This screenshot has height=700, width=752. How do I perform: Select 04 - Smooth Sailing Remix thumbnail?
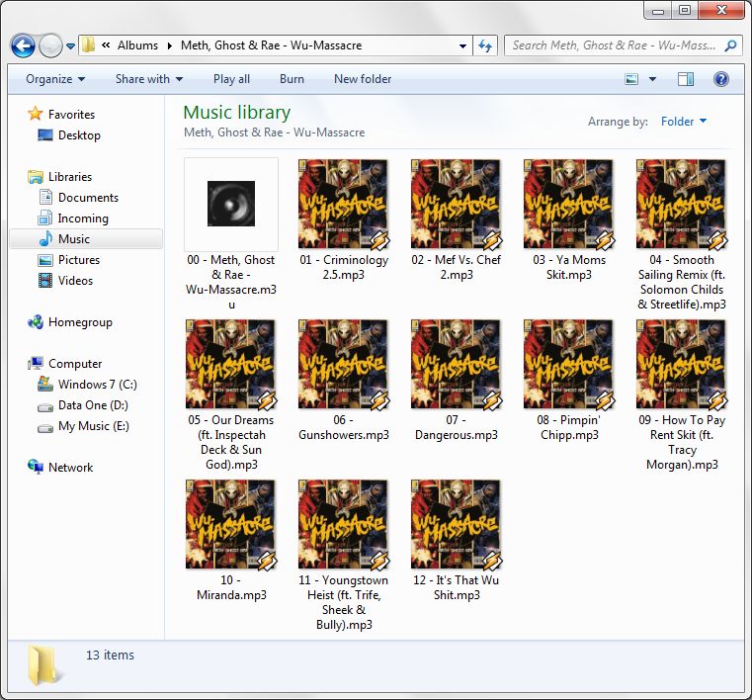(x=682, y=204)
